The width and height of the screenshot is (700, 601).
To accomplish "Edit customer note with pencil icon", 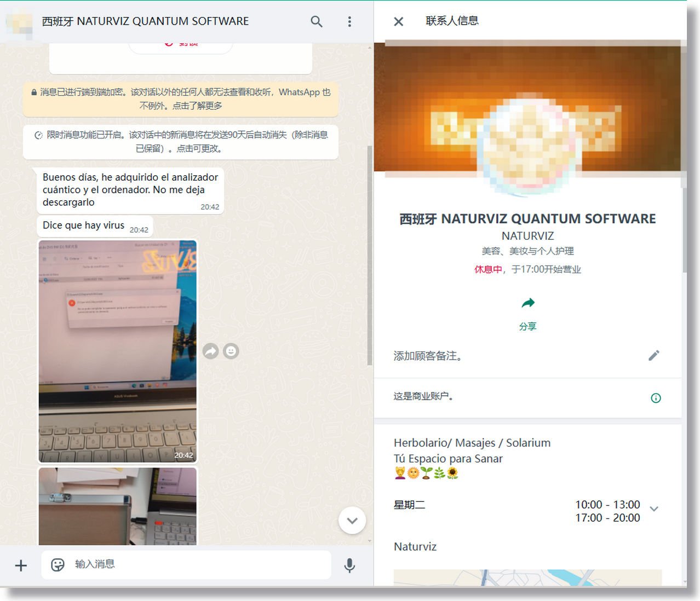I will tap(654, 356).
